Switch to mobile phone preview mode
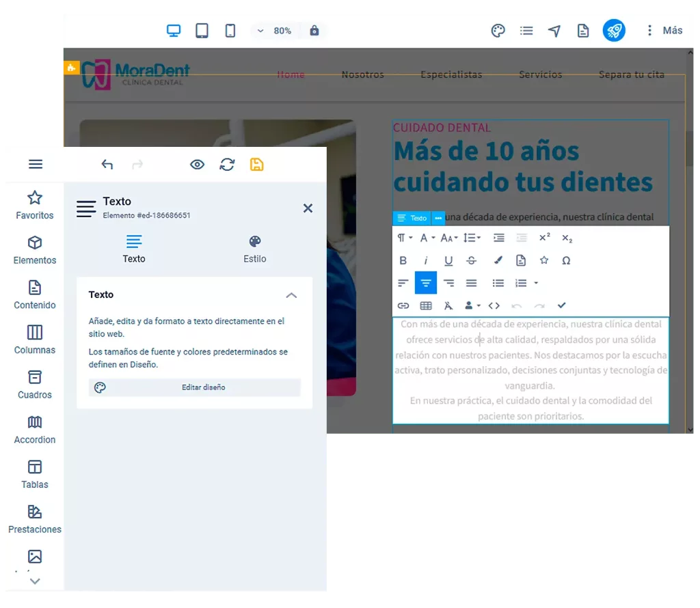The width and height of the screenshot is (700, 608). click(230, 31)
